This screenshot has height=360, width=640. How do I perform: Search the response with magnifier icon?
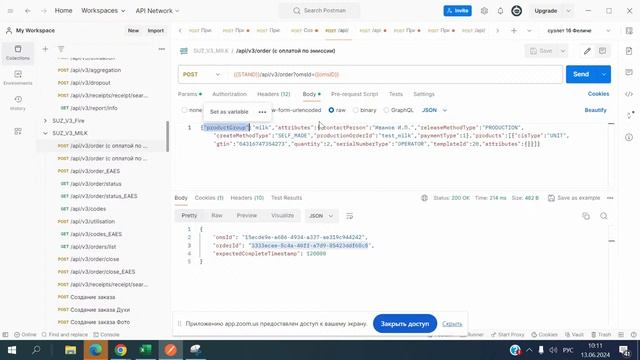pos(604,216)
